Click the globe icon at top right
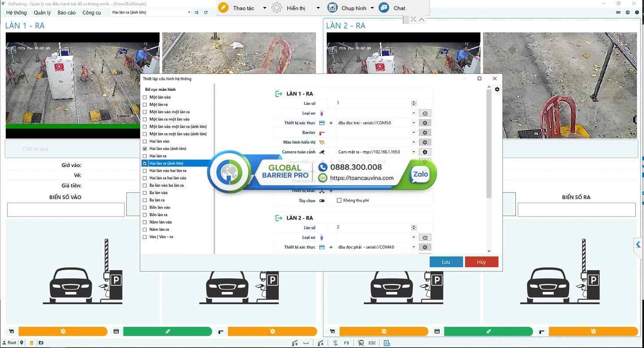This screenshot has width=644, height=348. click(x=628, y=12)
